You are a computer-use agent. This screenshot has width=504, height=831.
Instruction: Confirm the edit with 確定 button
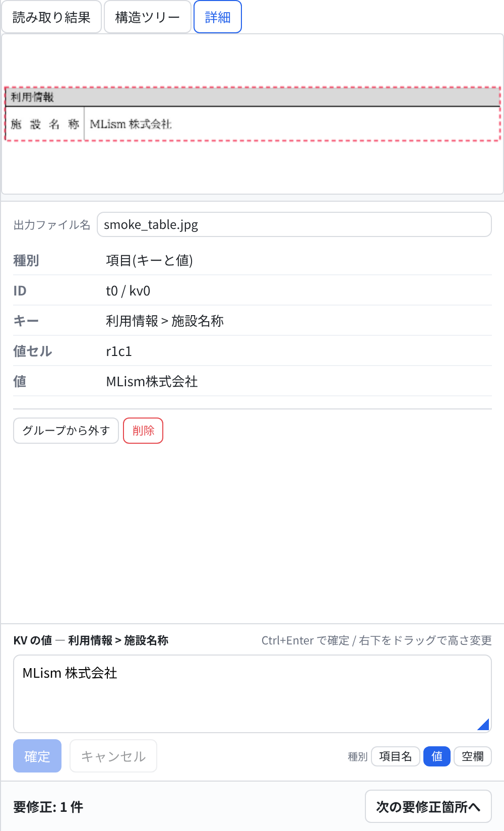coord(37,756)
